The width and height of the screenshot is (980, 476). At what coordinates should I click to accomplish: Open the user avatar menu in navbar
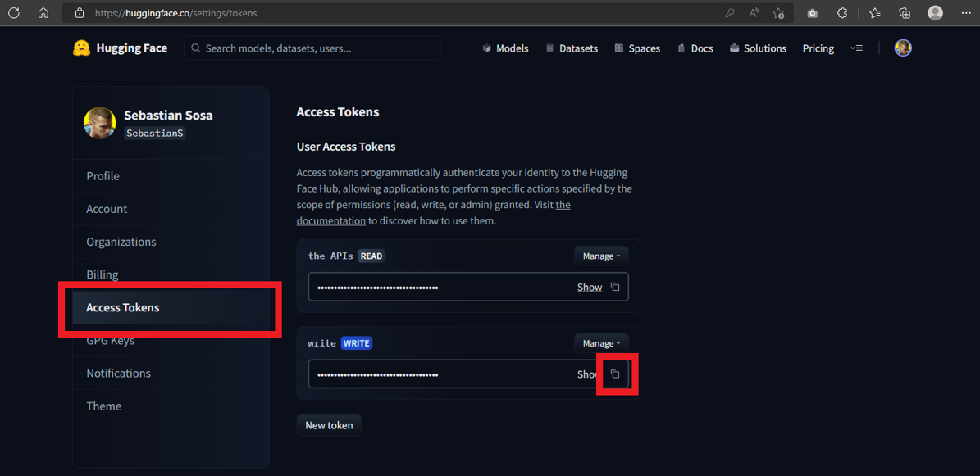coord(902,48)
